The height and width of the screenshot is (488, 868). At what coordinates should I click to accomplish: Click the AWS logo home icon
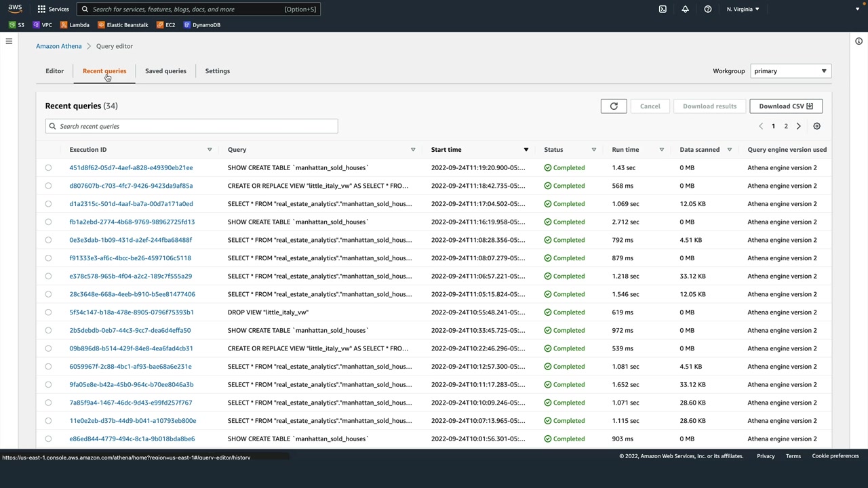pyautogui.click(x=15, y=9)
